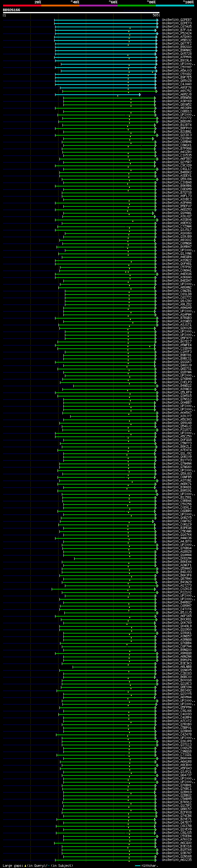This screenshot has width=197, height=868.
Task: Select hit label UniRef100_Q2BBU2
Action: click(177, 795)
